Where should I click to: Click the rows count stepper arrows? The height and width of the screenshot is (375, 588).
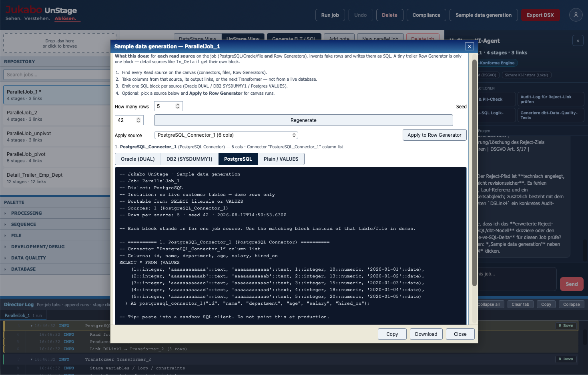point(178,106)
